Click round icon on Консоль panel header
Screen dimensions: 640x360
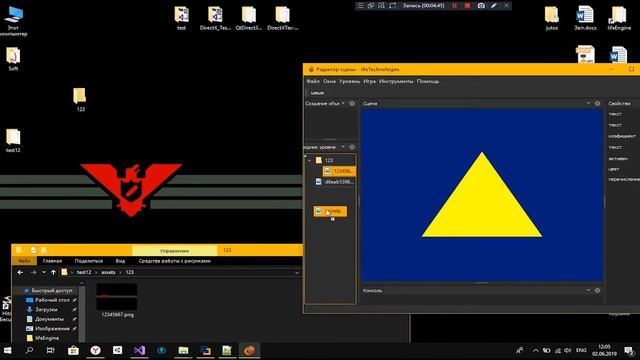click(x=597, y=290)
